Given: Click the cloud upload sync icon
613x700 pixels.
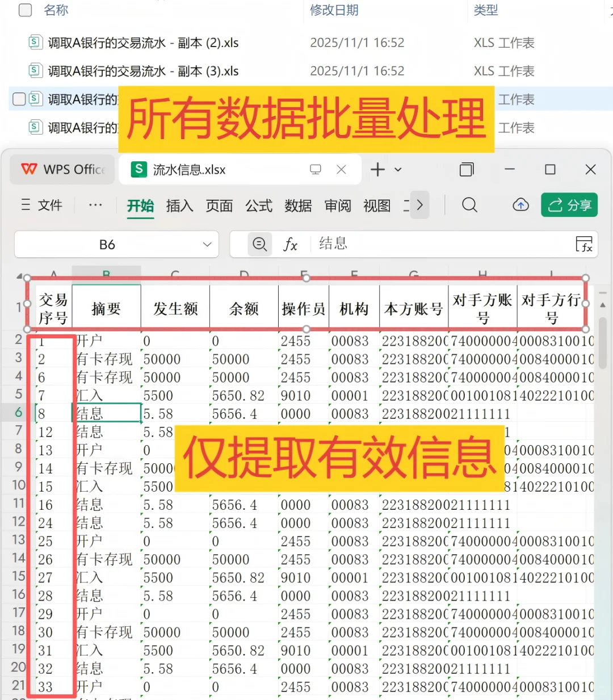Looking at the screenshot, I should pyautogui.click(x=520, y=205).
